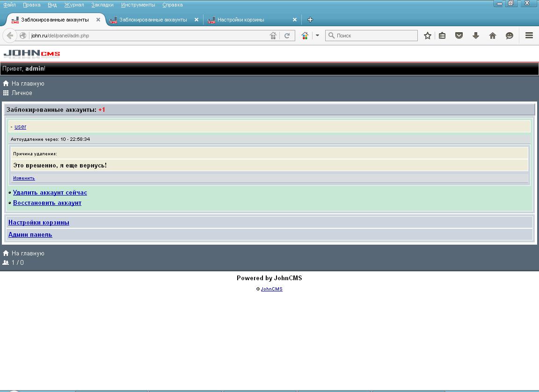Click the Восстановить аккаунт link
Viewport: 539px width, 392px height.
pos(47,203)
